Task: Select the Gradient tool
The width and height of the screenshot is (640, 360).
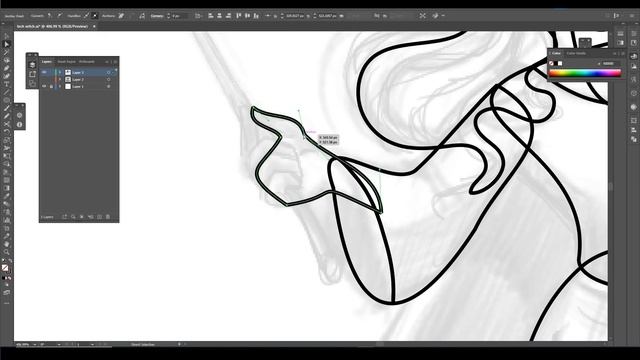Action: (6, 188)
